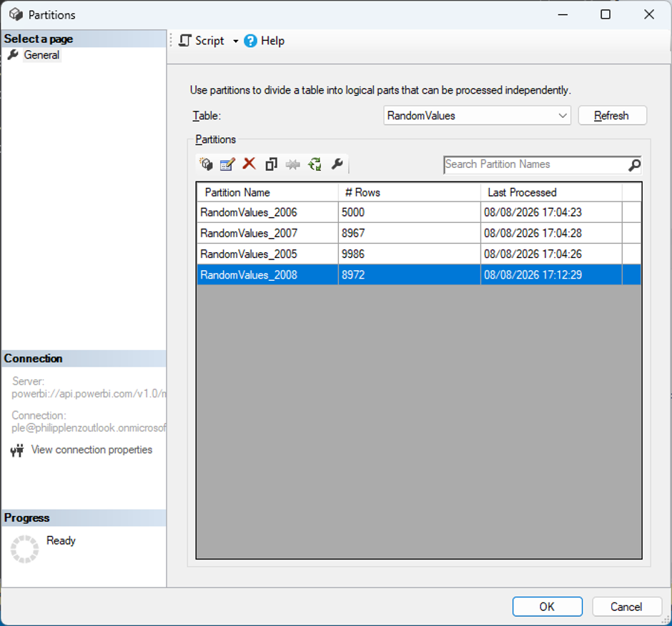Click the Merge partitions icon
This screenshot has height=626, width=672.
293,164
